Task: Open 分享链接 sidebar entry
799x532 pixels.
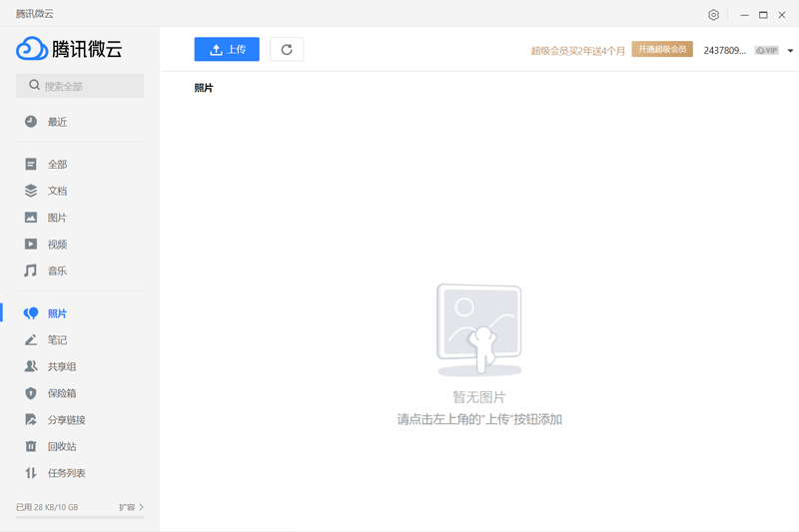Action: 66,420
